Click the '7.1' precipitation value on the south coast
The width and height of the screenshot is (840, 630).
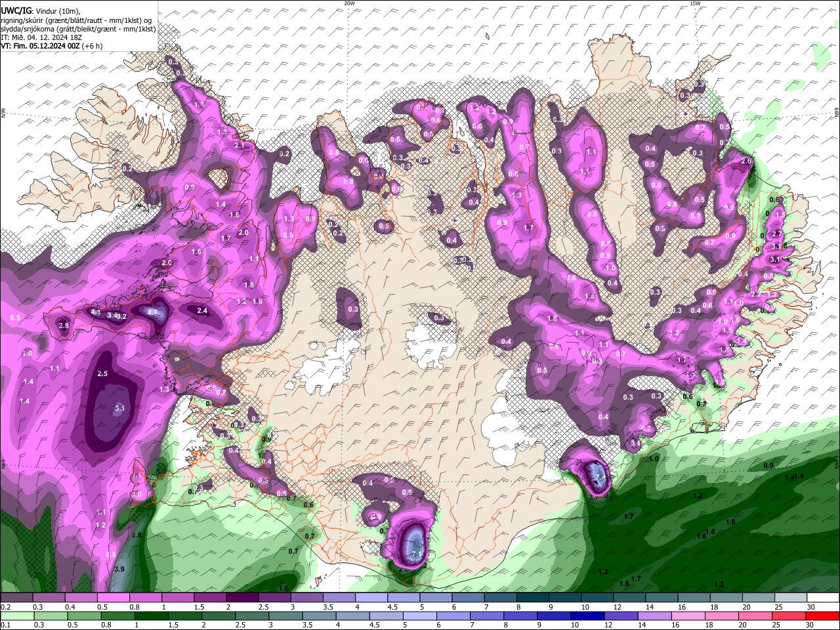[417, 555]
